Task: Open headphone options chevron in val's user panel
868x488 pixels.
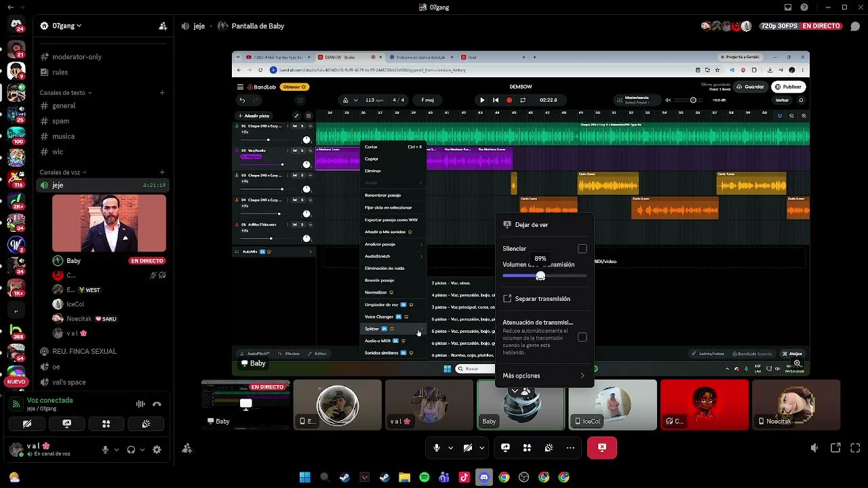Action: tap(142, 449)
